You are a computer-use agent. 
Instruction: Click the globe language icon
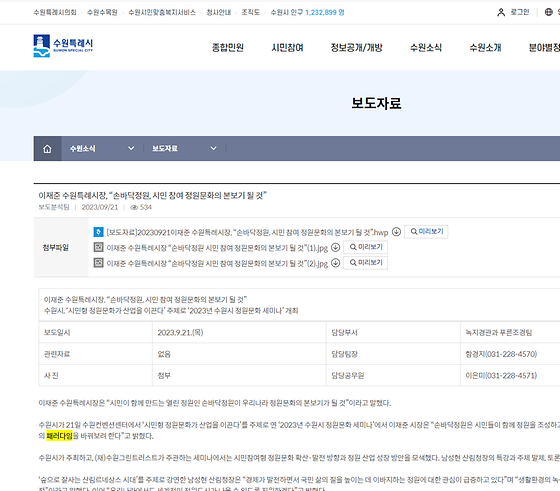coord(549,12)
